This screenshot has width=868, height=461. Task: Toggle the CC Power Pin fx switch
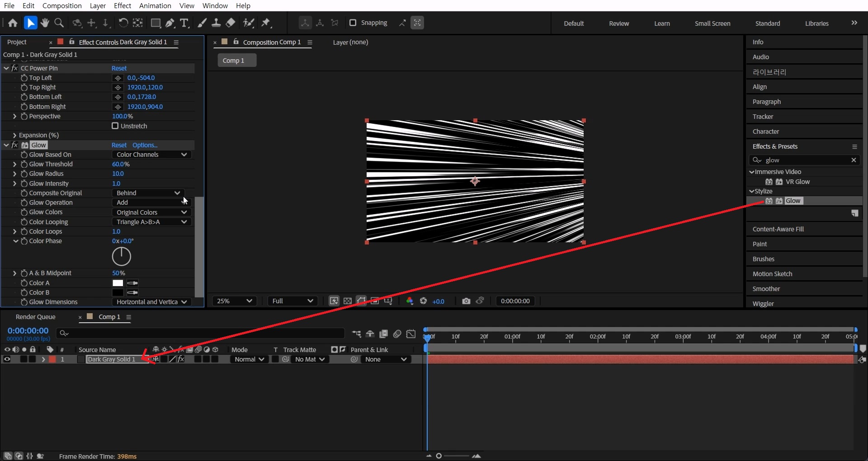(15, 68)
